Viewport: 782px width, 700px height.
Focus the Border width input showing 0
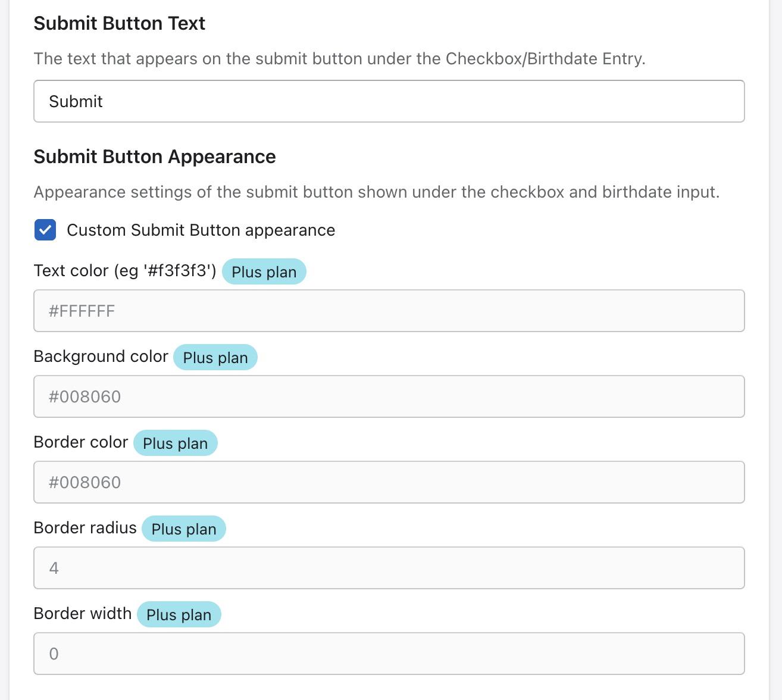[x=389, y=654]
